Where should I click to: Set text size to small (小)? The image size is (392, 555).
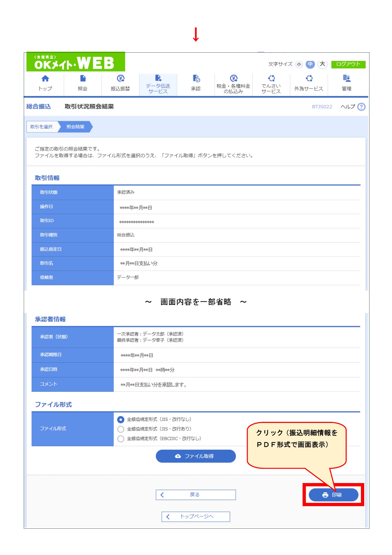click(299, 64)
